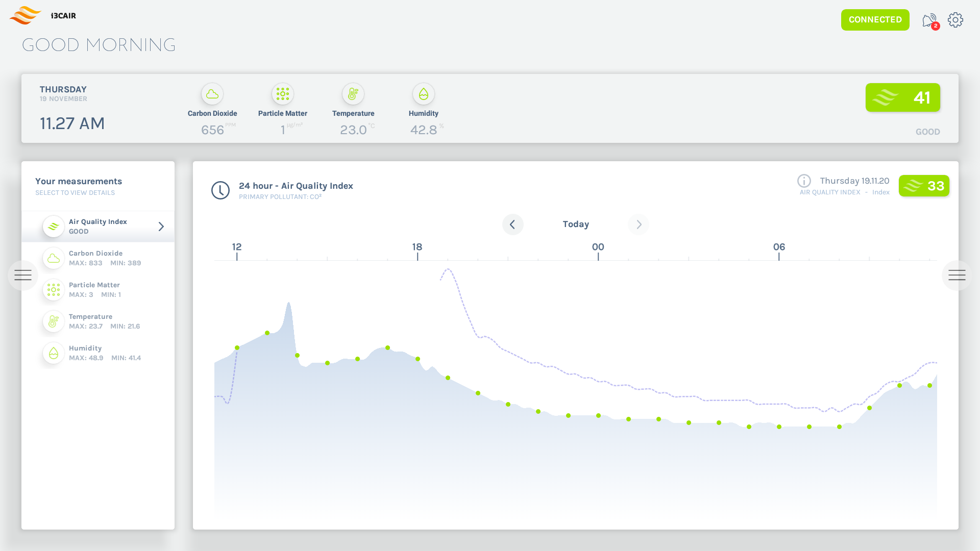Click the green Air Quality Index badge showing 41

[902, 97]
